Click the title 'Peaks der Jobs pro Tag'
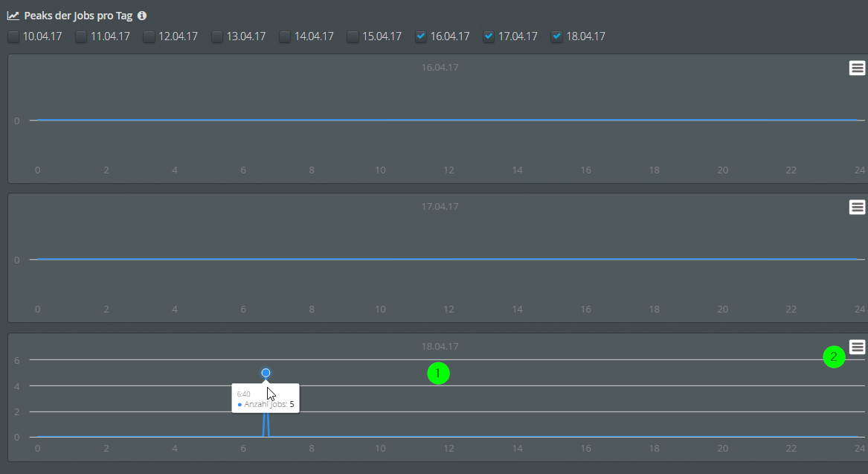868x474 pixels. pyautogui.click(x=78, y=16)
